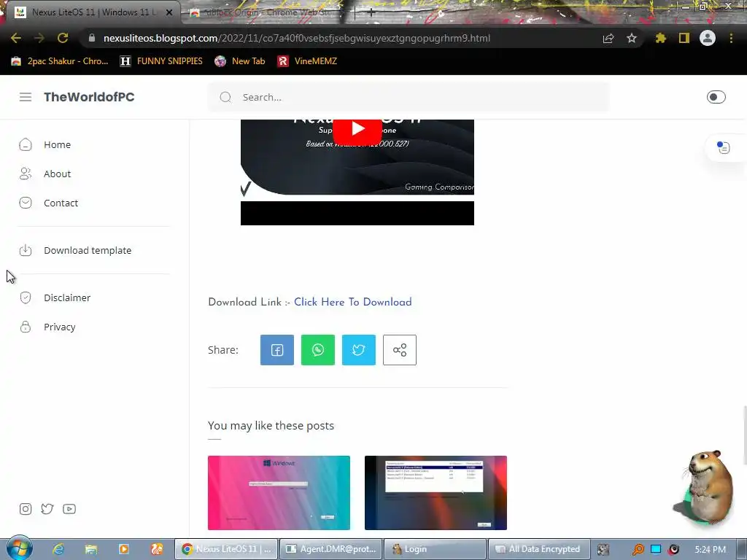Click into the Search field
747x560 pixels.
click(x=409, y=97)
